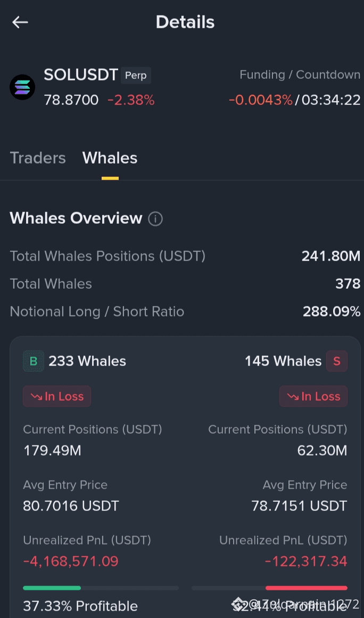The image size is (364, 618).
Task: Click the green long profitable progress bar
Action: point(52,588)
